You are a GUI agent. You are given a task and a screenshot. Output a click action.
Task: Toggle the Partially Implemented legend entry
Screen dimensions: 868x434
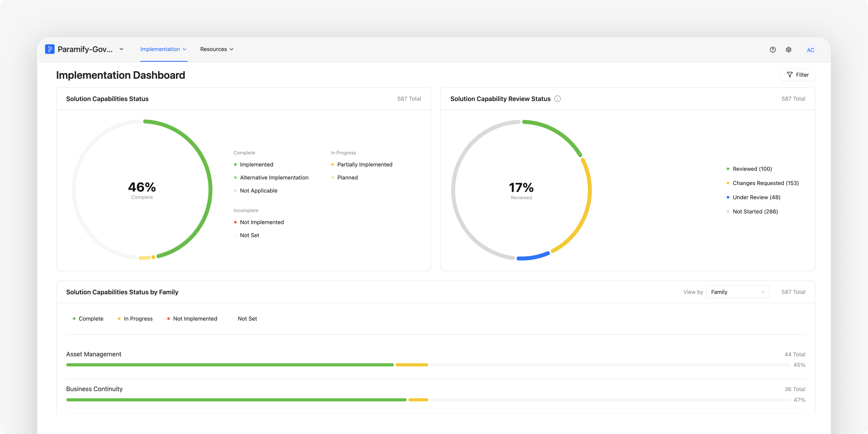[362, 165]
